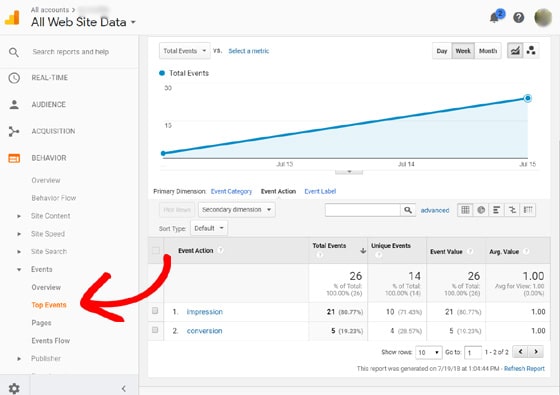Select the Jul 15 data point on chart

point(528,98)
